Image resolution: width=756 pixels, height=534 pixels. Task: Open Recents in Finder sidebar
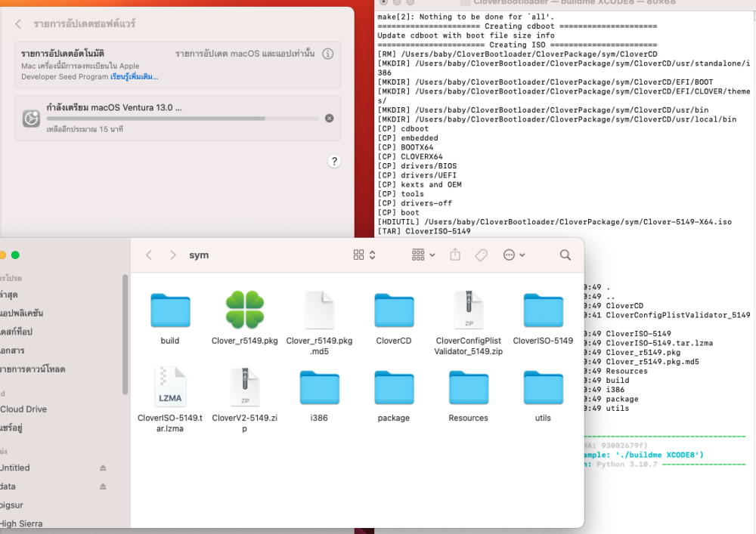pos(9,295)
